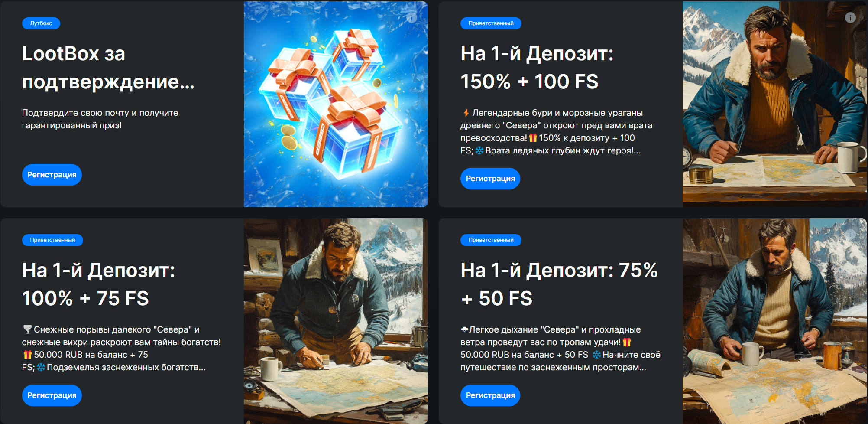Screen dimensions: 868x424
Task: Select Приветственный badge on 100% deposit card
Action: click(52, 240)
